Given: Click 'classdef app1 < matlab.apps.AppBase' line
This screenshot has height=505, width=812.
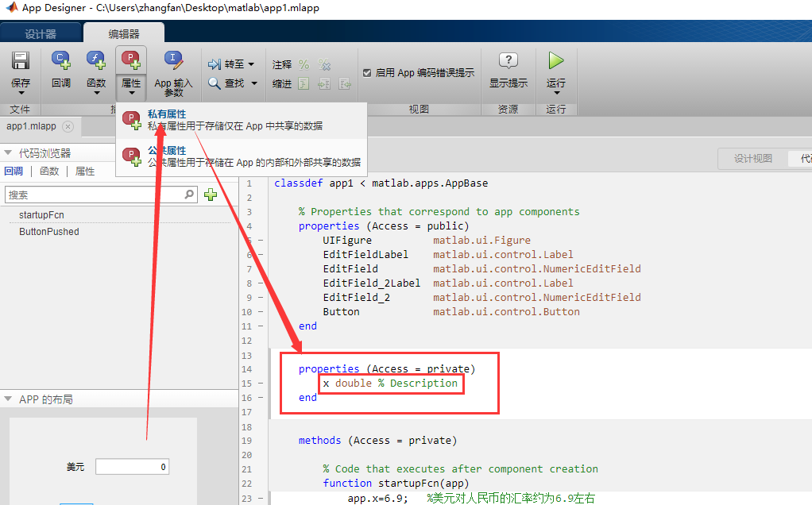Looking at the screenshot, I should [x=381, y=183].
